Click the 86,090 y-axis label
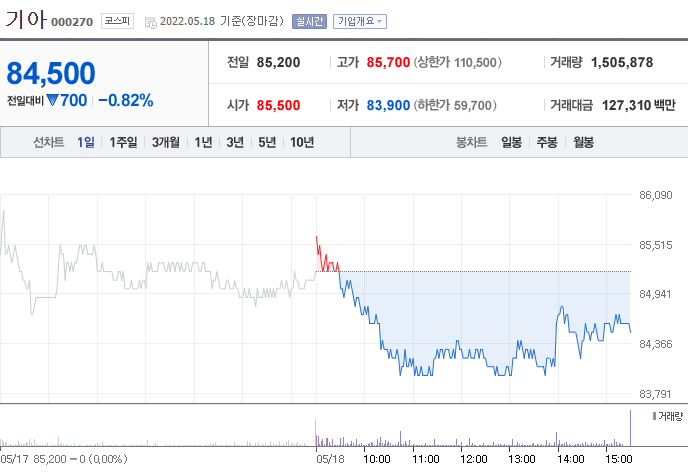 click(x=656, y=195)
